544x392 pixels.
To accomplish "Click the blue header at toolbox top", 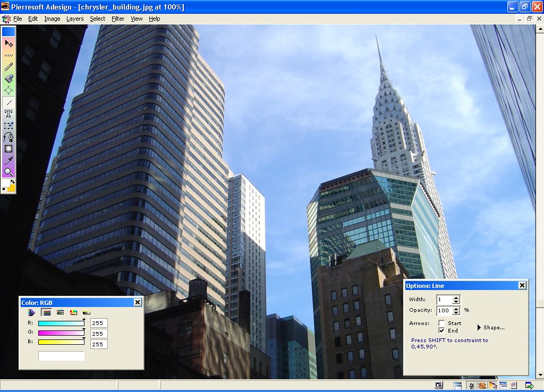I will click(x=8, y=31).
